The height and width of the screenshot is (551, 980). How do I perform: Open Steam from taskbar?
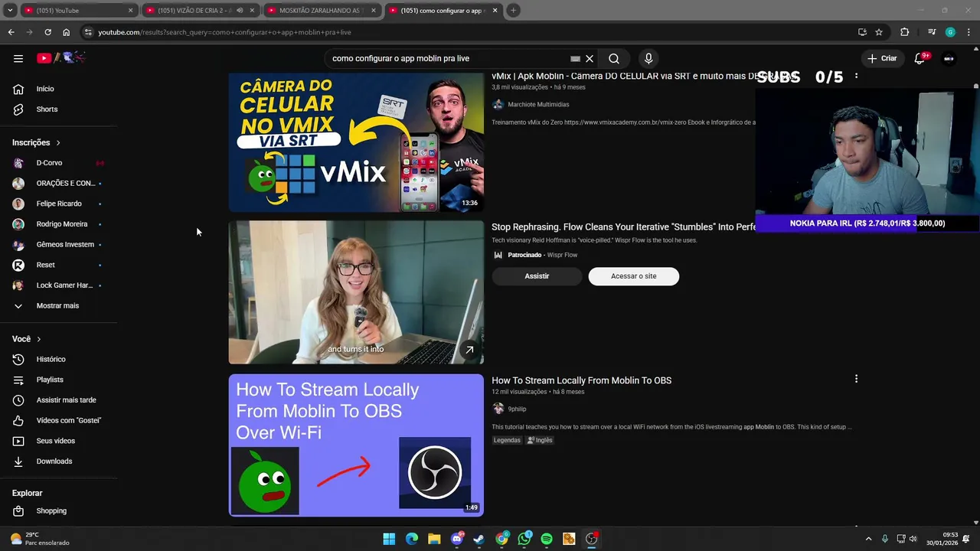tap(479, 539)
